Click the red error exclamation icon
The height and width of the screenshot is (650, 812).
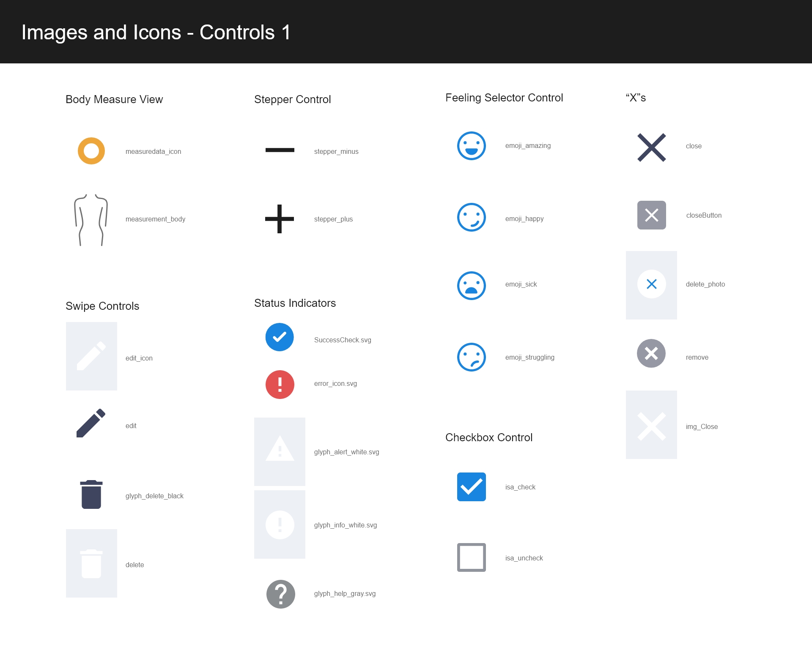tap(280, 385)
